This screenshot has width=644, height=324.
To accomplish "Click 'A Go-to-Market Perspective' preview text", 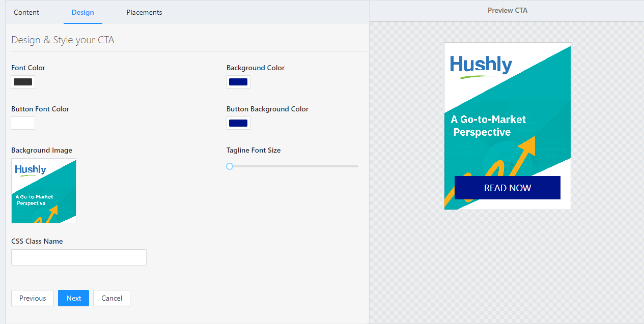I will pyautogui.click(x=488, y=126).
